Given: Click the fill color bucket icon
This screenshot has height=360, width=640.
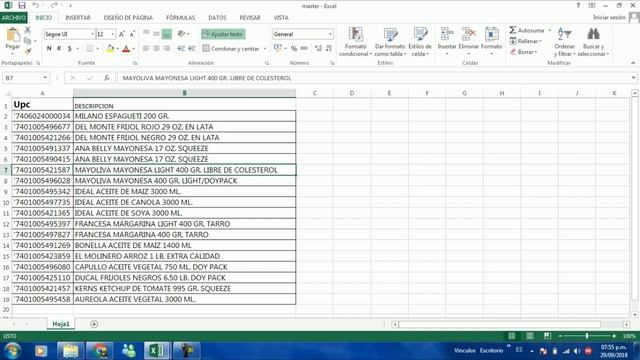Looking at the screenshot, I should pos(110,49).
